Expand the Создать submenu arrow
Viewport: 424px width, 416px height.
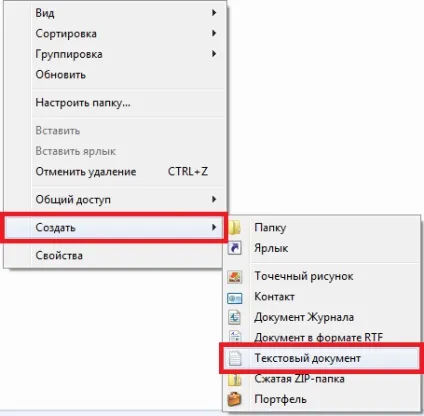[x=214, y=227]
